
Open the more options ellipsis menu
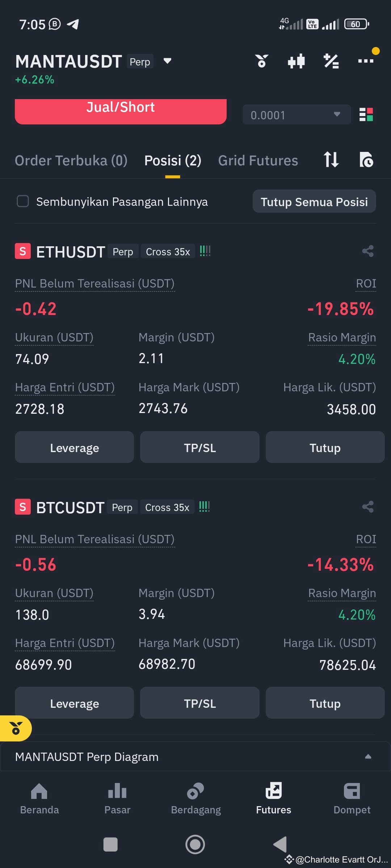pyautogui.click(x=366, y=61)
